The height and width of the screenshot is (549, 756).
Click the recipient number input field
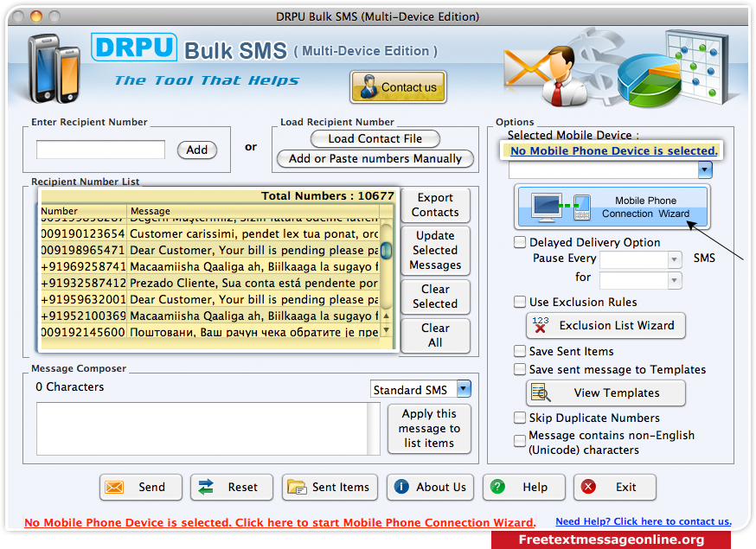100,150
